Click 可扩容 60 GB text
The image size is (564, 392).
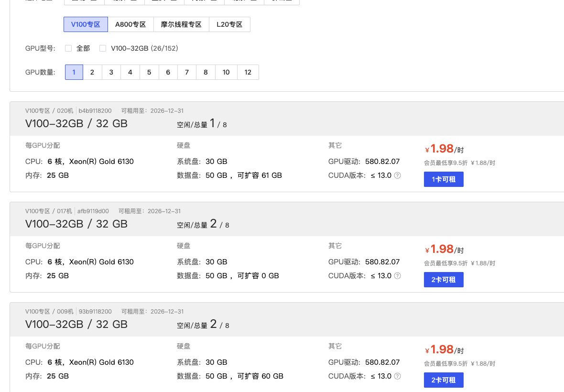point(260,376)
